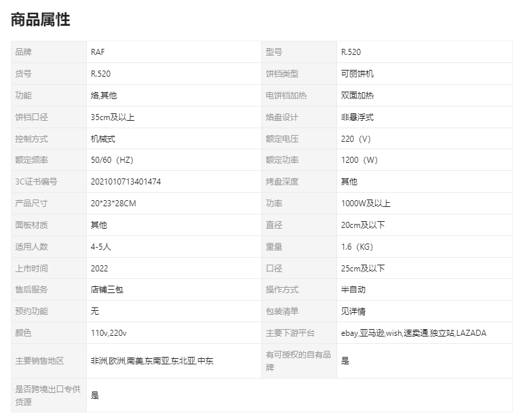Click the 3C证书编号 label
The width and height of the screenshot is (523, 420).
pos(36,181)
